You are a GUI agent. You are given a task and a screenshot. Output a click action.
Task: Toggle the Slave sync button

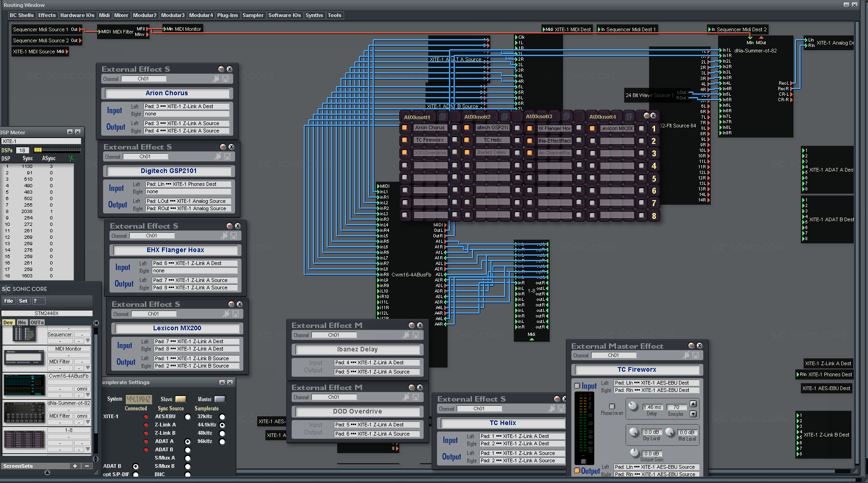pos(181,399)
